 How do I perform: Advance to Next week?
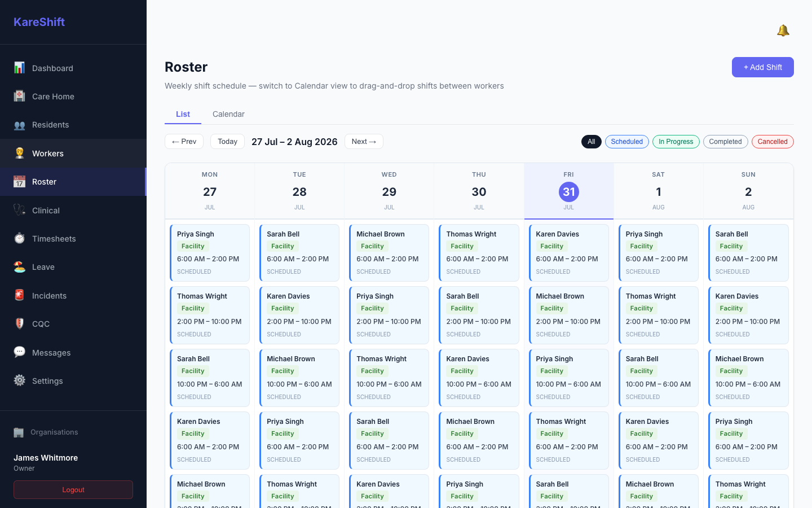(364, 141)
